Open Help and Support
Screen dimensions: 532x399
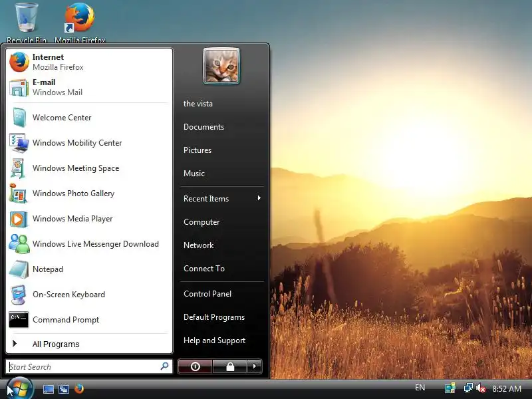pos(214,340)
